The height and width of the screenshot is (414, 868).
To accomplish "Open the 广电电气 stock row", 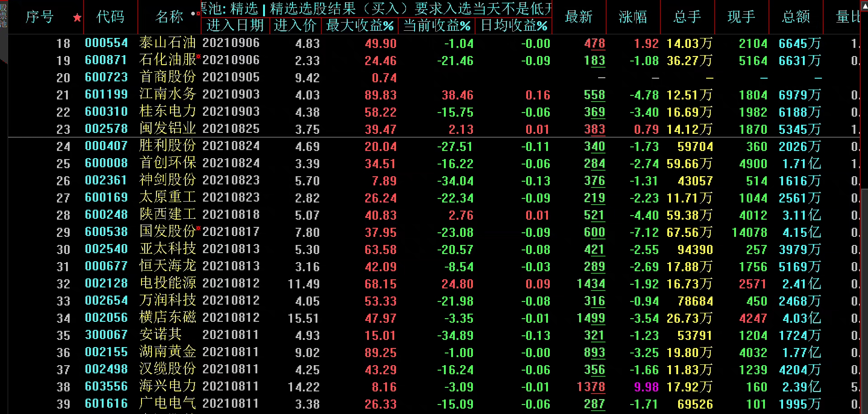I will coord(168,403).
